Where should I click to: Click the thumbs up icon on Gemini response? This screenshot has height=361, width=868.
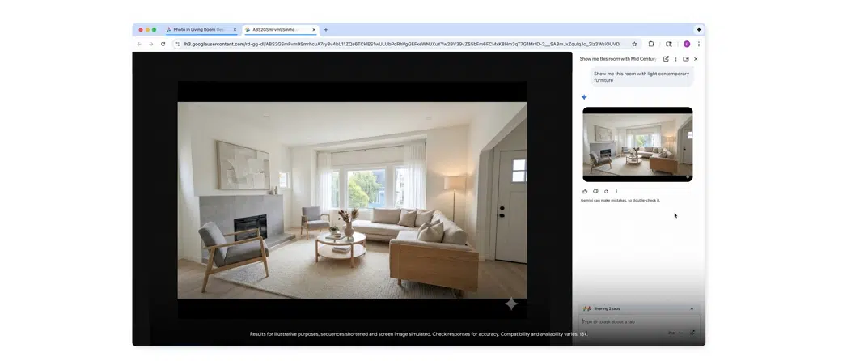coord(585,192)
